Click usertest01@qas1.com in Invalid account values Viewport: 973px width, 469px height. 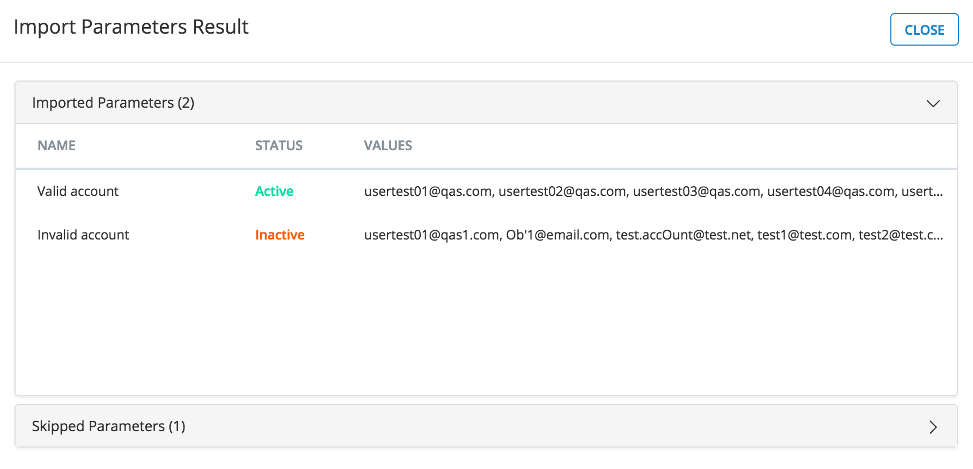430,236
